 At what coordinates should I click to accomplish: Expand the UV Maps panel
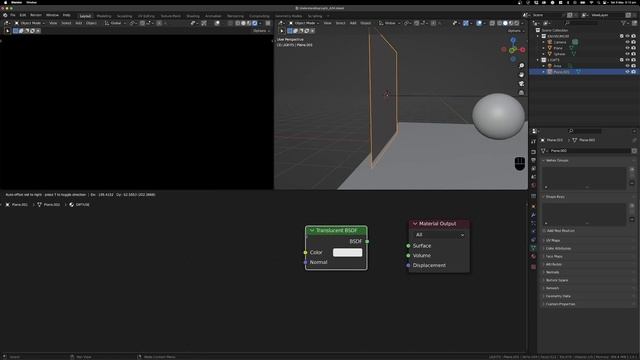(587, 240)
